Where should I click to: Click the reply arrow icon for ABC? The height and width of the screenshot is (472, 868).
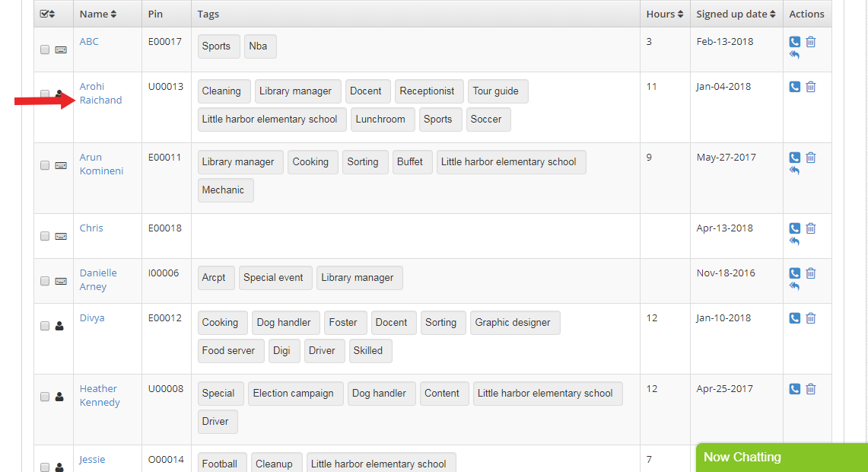(x=794, y=55)
